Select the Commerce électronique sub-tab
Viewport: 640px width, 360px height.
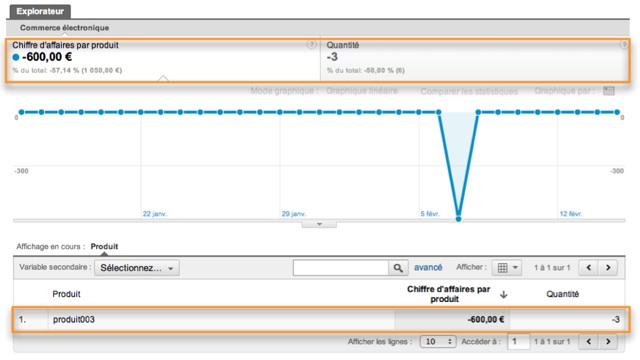[x=64, y=28]
